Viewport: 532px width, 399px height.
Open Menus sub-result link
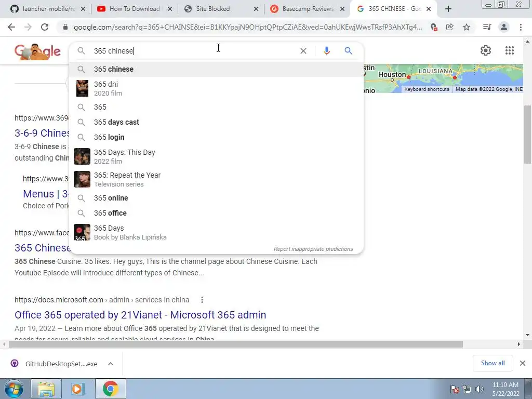pos(46,194)
